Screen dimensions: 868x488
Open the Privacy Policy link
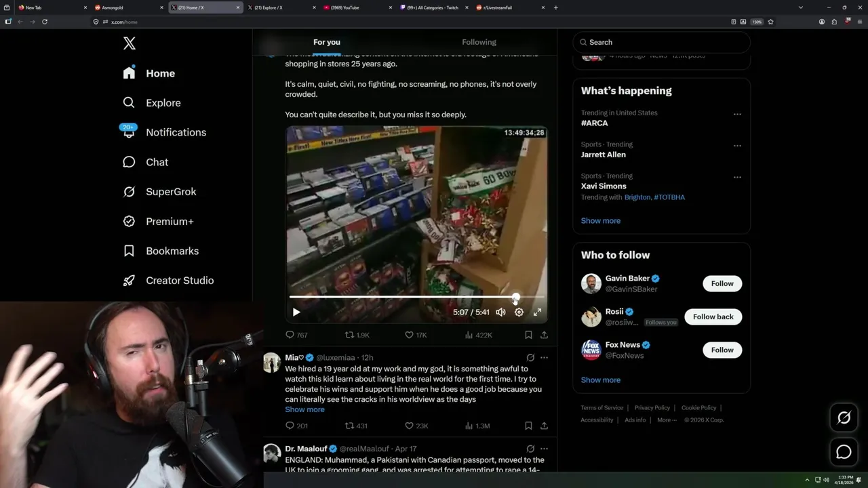pos(652,408)
